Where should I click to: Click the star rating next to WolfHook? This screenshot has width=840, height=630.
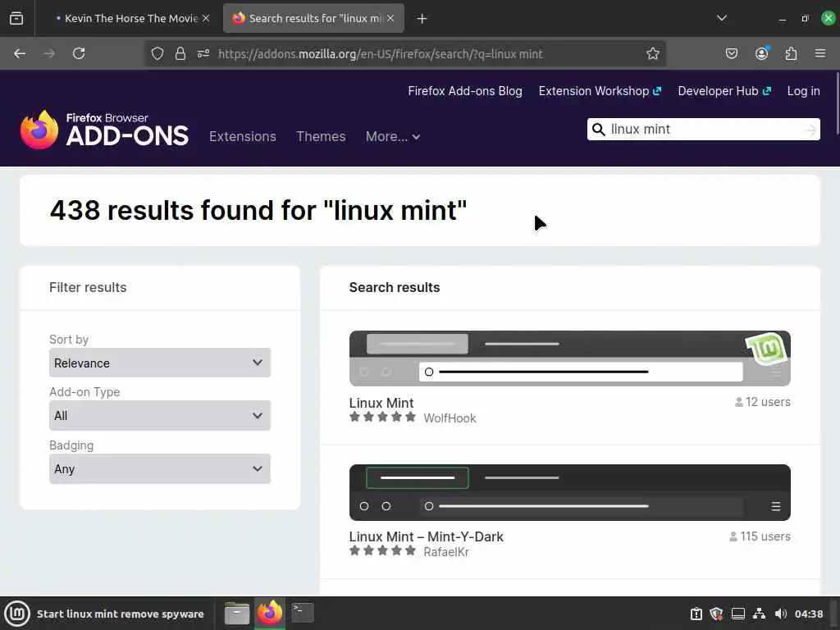(382, 417)
